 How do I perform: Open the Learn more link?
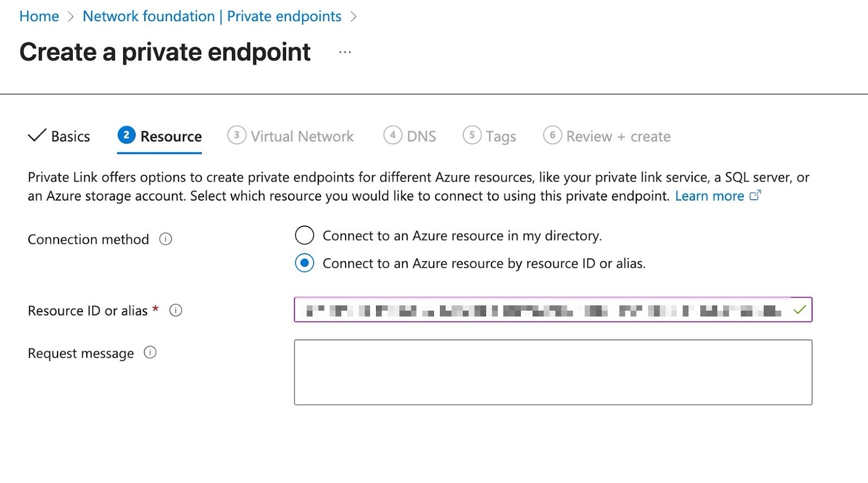click(x=709, y=196)
